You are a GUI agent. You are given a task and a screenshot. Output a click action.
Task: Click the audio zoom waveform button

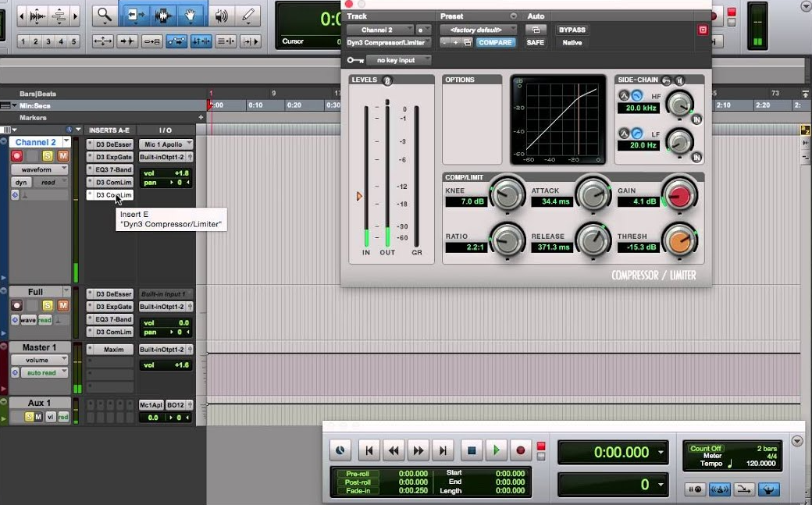tap(37, 16)
